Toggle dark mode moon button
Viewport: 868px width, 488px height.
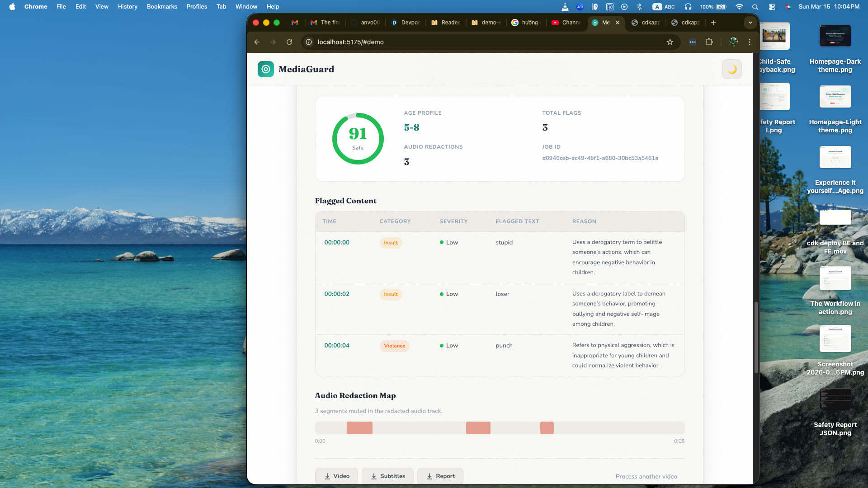[731, 69]
